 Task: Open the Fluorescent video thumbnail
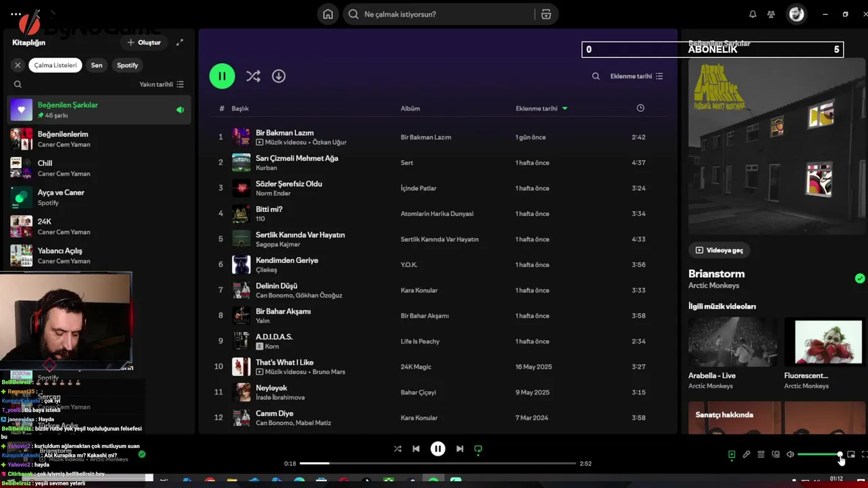pyautogui.click(x=826, y=342)
